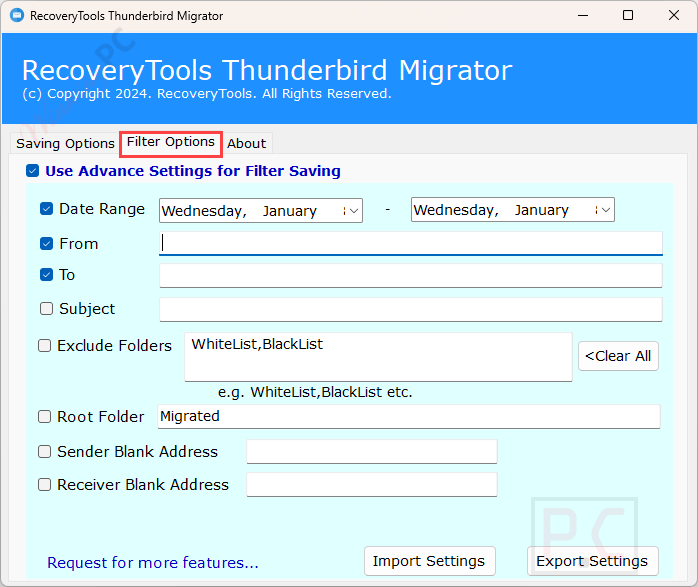The image size is (698, 587).
Task: Enable the Root Folder checkbox
Action: click(45, 417)
